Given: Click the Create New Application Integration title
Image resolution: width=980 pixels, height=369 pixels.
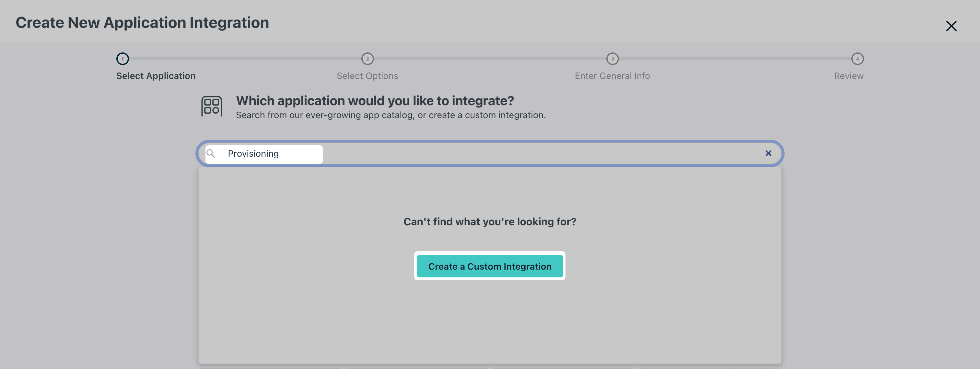Looking at the screenshot, I should pos(142,22).
